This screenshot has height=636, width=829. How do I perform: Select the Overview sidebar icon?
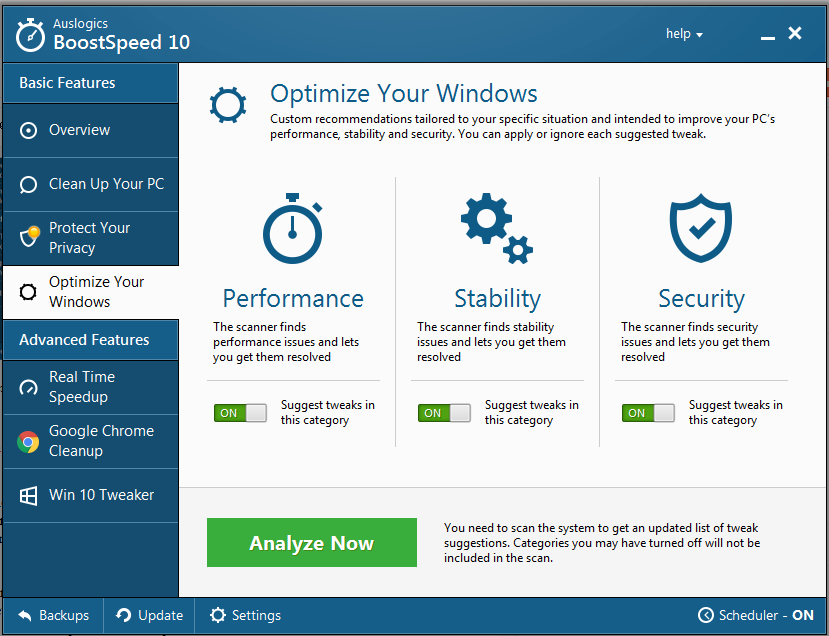[30, 130]
